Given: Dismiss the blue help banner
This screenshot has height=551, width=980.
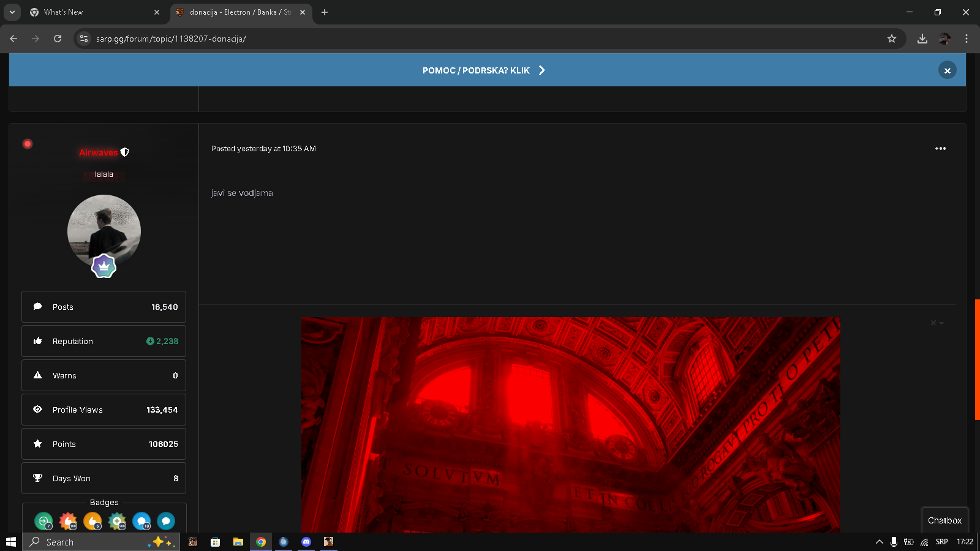Looking at the screenshot, I should [947, 70].
